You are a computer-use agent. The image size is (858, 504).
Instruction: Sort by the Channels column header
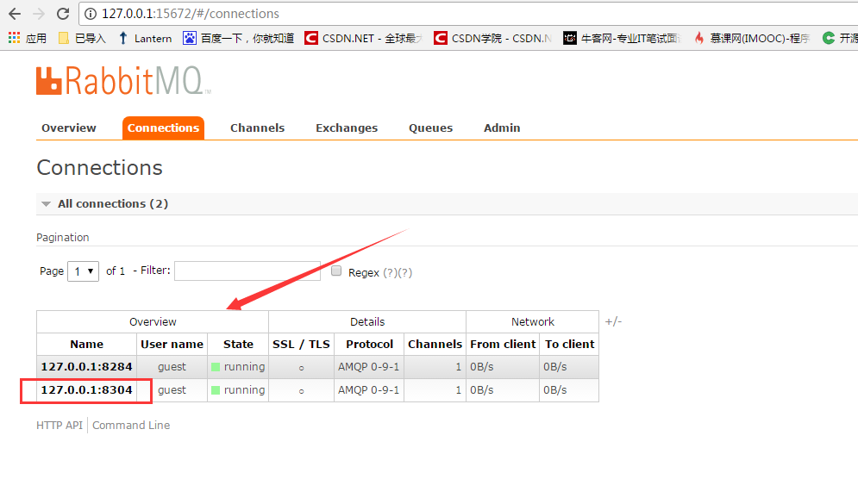tap(435, 345)
